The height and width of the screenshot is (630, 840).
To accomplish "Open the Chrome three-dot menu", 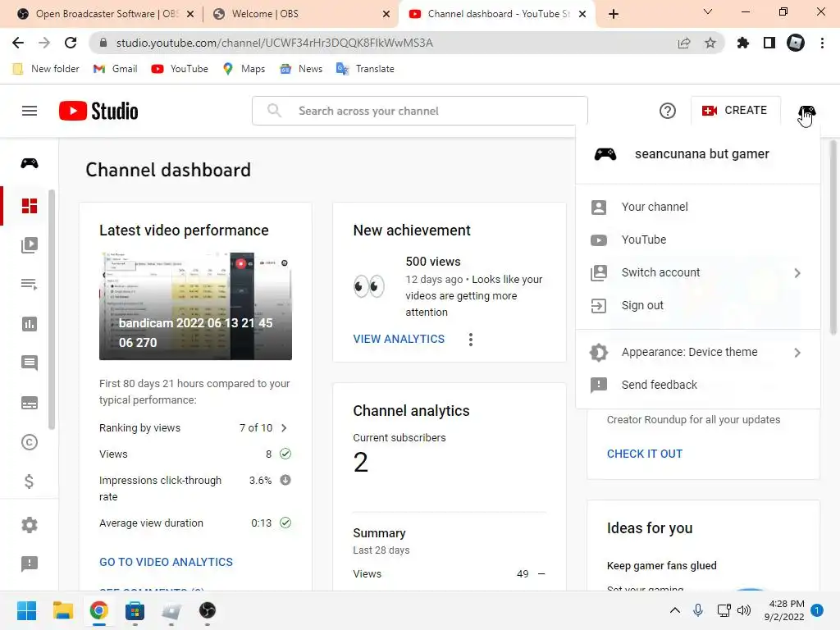I will click(x=822, y=43).
